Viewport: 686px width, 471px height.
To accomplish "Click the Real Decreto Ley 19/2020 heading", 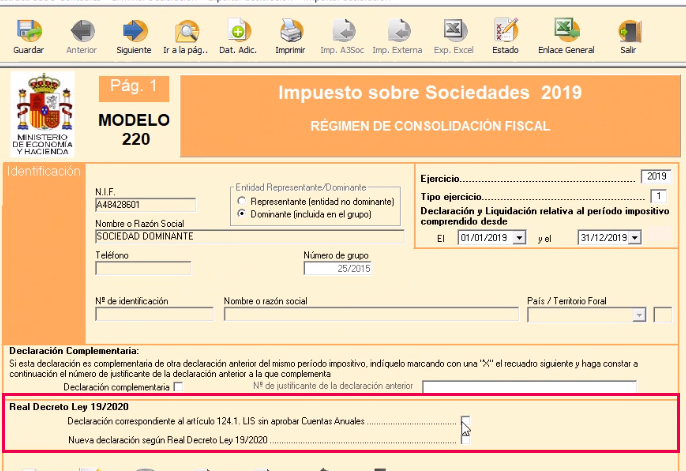I will click(69, 407).
